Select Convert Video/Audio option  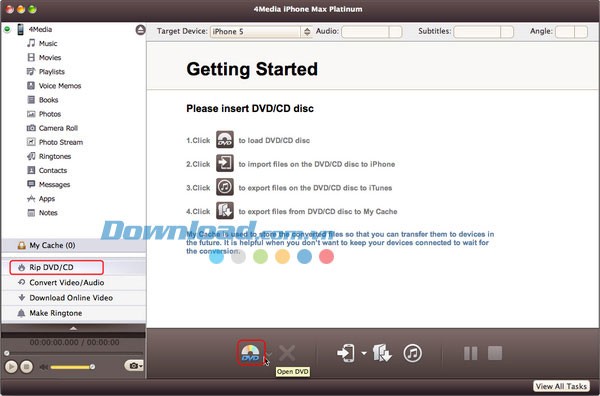pyautogui.click(x=73, y=283)
